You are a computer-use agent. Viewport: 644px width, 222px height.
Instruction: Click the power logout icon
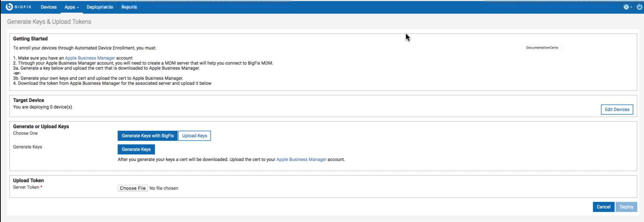click(x=639, y=7)
